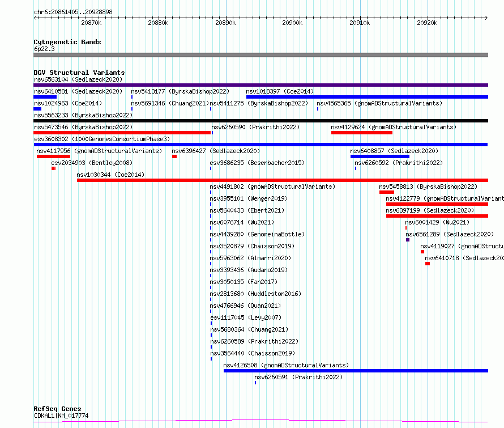Click nsv6260591 (Prakrithi2022) label
The width and height of the screenshot is (504, 428).
coord(298,377)
